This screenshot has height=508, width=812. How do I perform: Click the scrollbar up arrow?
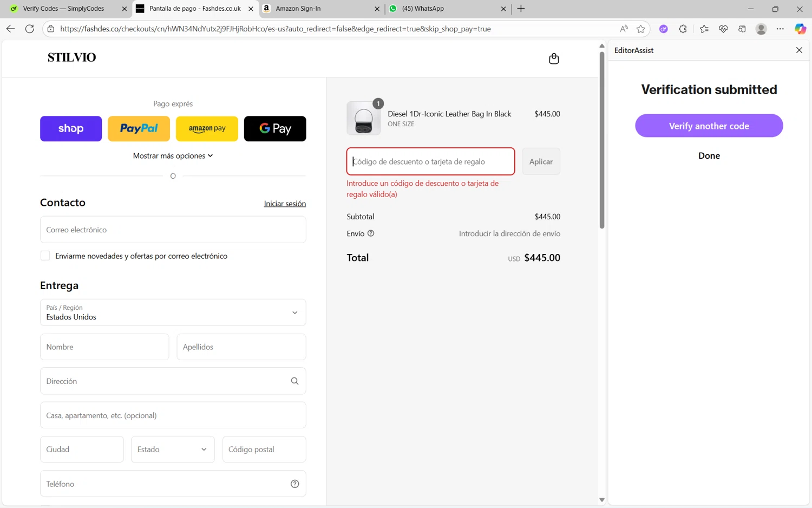(x=601, y=46)
